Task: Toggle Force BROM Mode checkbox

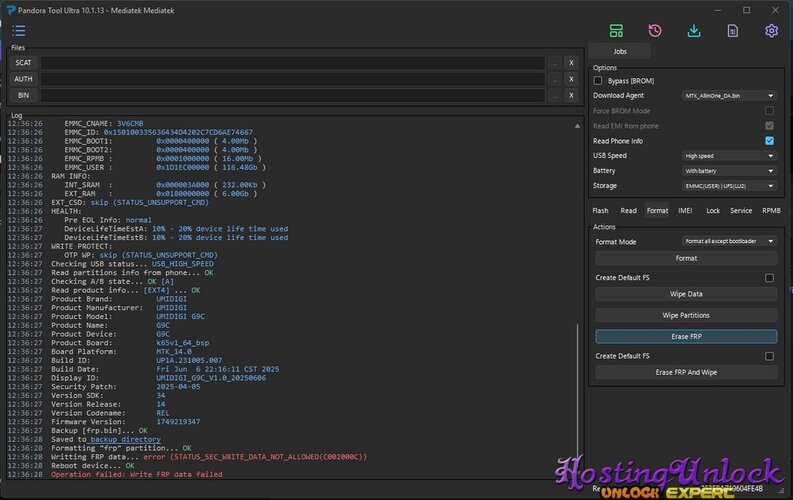Action: (769, 111)
